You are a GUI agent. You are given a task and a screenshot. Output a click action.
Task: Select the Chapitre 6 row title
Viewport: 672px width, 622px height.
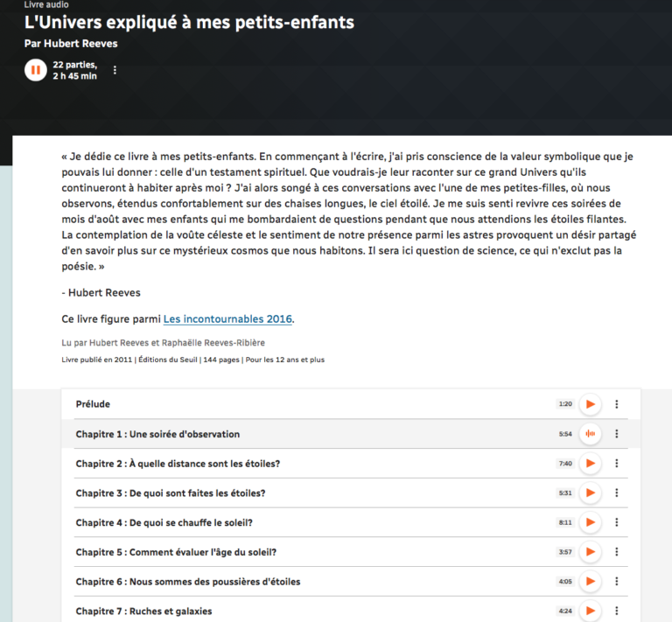click(187, 582)
